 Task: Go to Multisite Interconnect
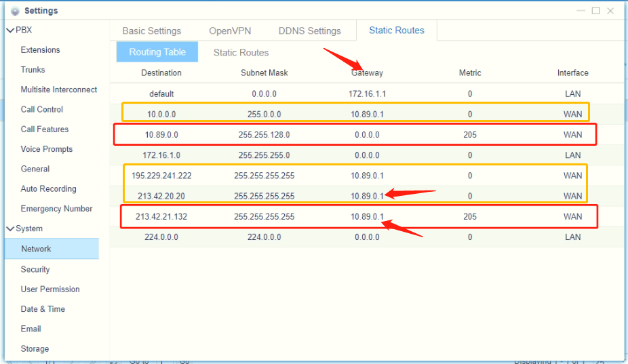(58, 89)
